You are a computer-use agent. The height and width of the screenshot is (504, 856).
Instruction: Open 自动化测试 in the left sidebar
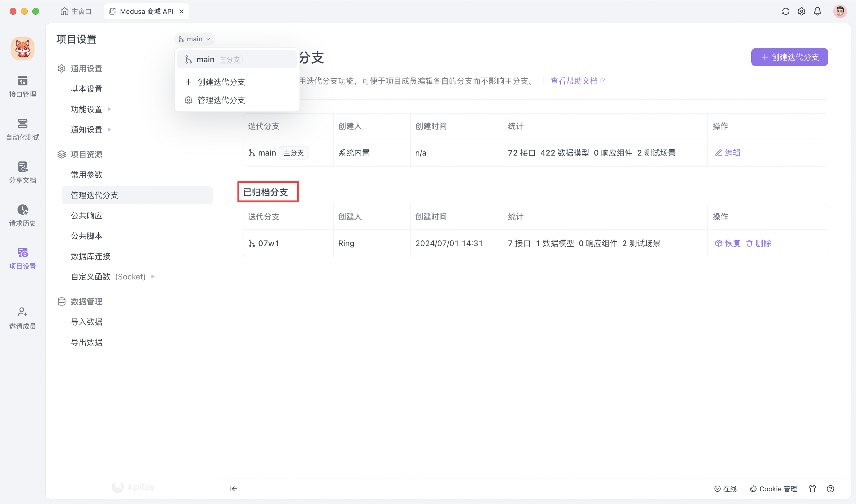(x=22, y=130)
